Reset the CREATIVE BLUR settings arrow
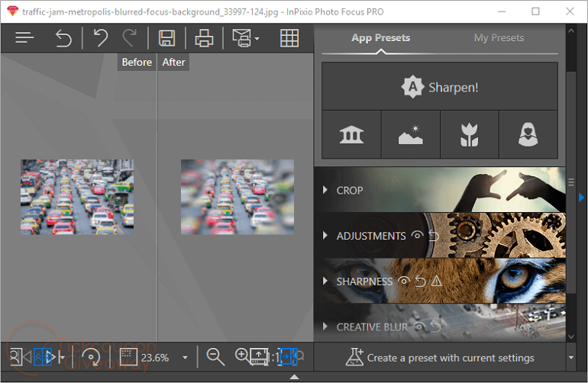The height and width of the screenshot is (383, 588). [435, 327]
